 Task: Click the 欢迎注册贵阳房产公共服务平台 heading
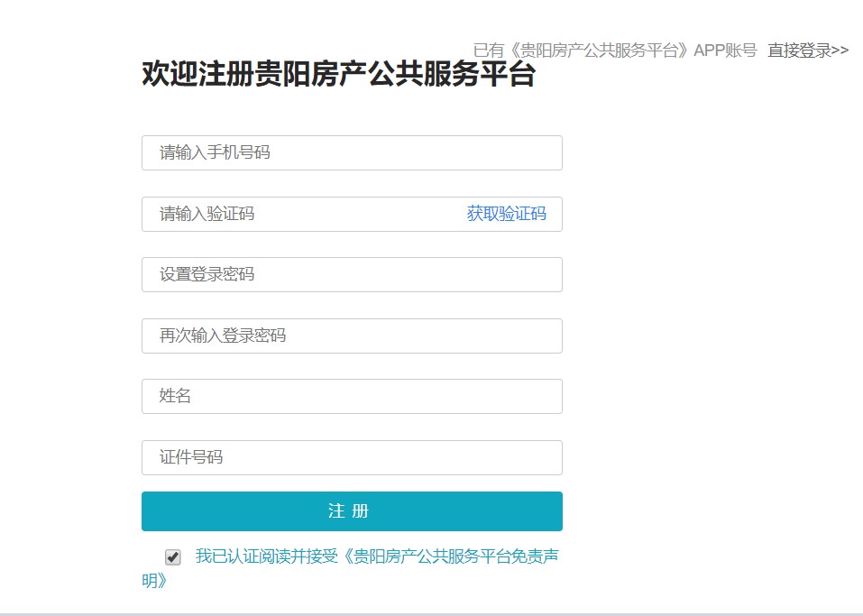(x=338, y=74)
